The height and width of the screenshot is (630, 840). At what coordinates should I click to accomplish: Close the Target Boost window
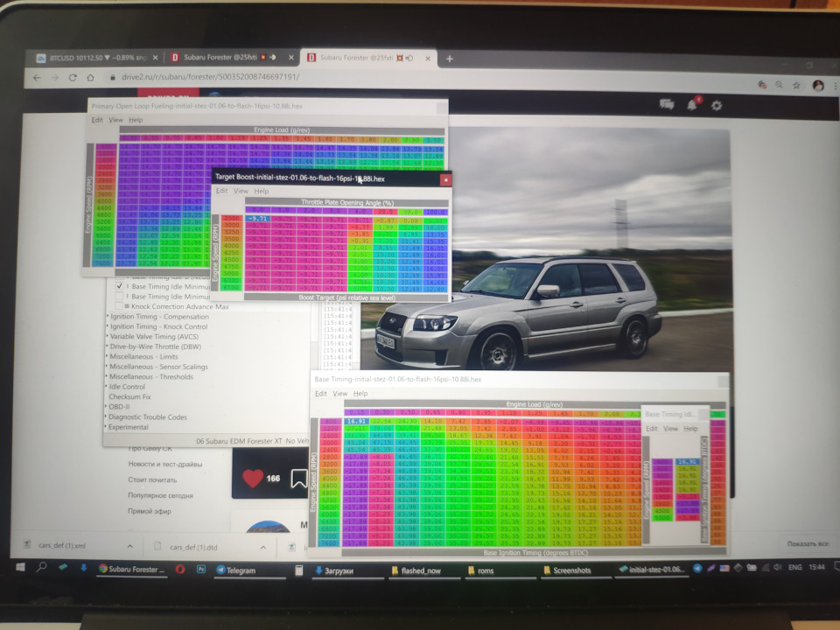pyautogui.click(x=445, y=180)
